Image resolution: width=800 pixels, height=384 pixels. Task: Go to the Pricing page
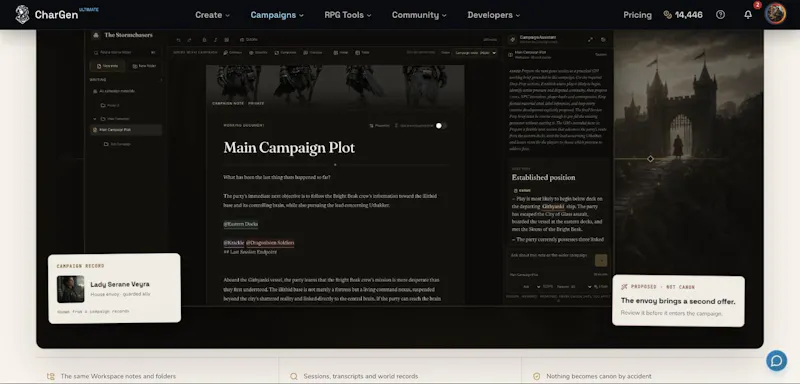point(637,15)
